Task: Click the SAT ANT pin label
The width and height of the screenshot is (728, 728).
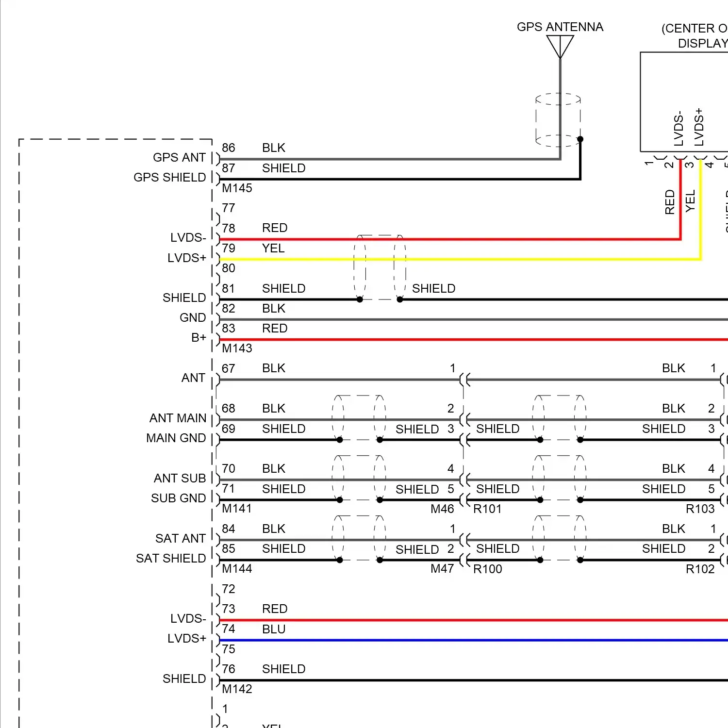Action: 181,538
